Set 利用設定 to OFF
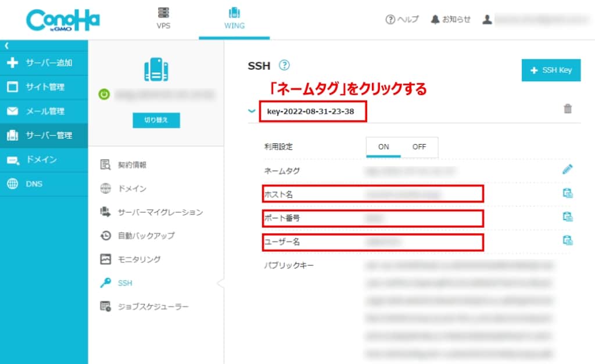 click(420, 147)
